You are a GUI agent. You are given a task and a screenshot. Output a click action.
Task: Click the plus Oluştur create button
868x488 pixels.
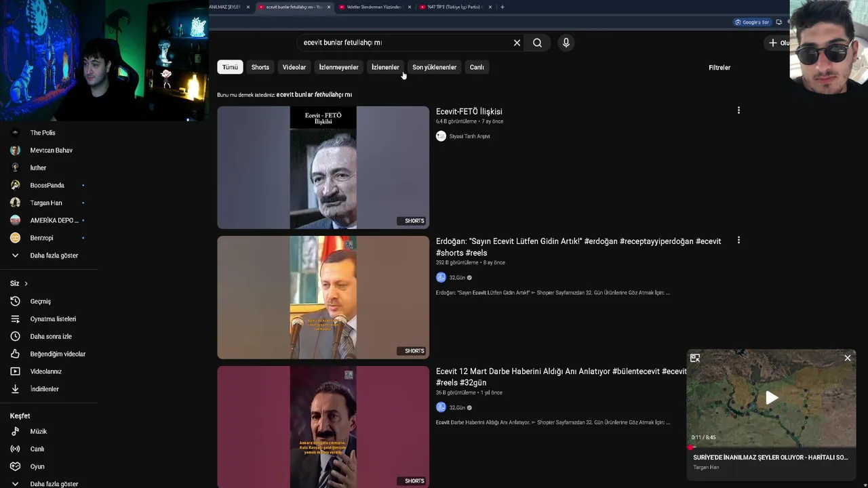point(777,43)
